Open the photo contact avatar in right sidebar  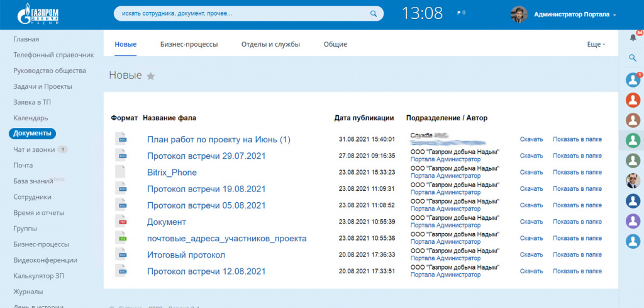tap(633, 181)
